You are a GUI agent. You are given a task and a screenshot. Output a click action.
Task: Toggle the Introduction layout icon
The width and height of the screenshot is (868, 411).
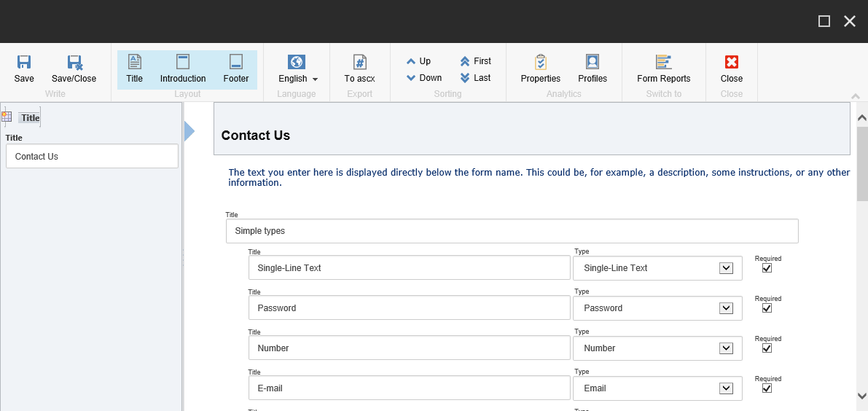tap(183, 63)
